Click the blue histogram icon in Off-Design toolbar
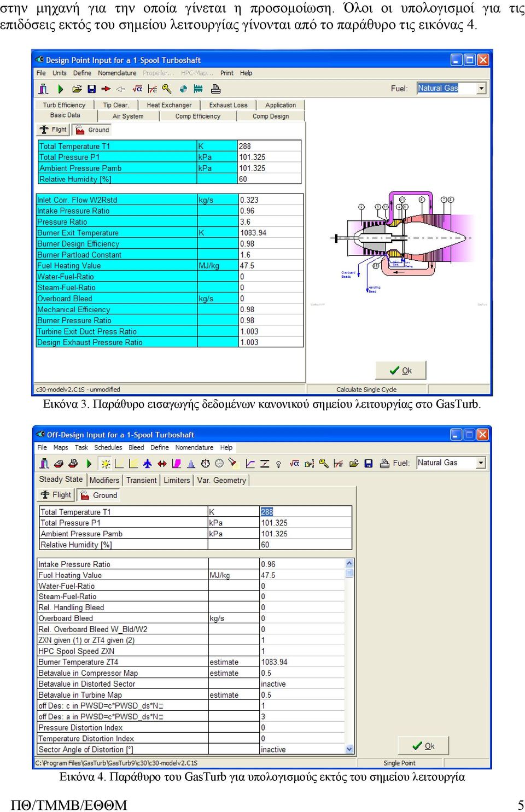Image resolution: width=525 pixels, height=812 pixels. (x=191, y=464)
